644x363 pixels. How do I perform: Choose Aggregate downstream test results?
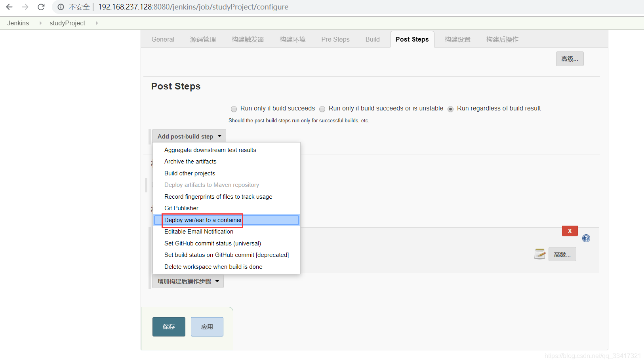click(227, 150)
